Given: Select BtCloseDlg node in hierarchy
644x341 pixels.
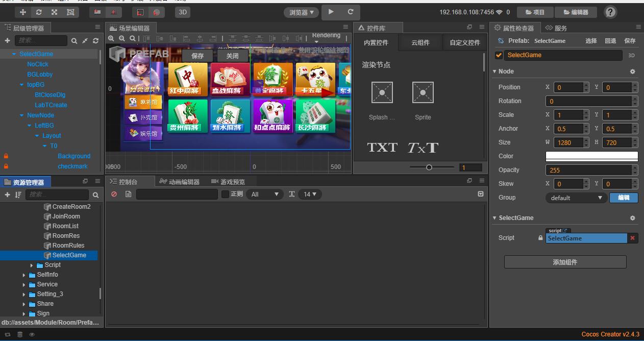Looking at the screenshot, I should 50,94.
